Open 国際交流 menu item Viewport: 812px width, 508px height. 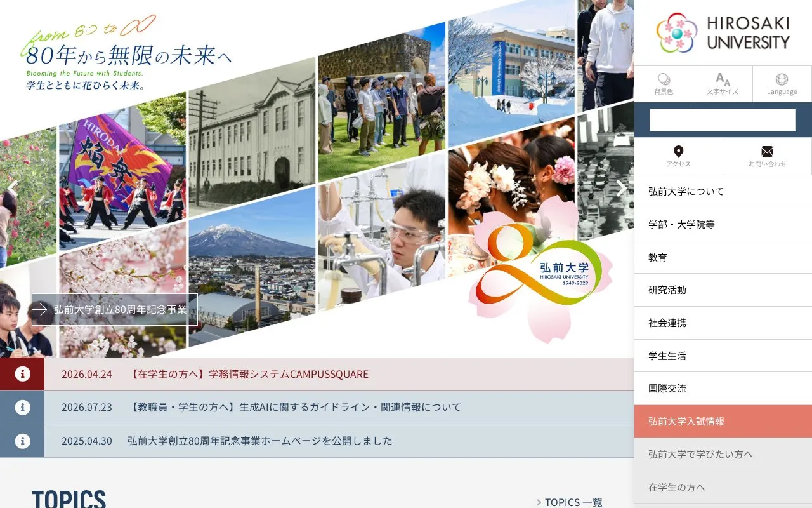(723, 388)
